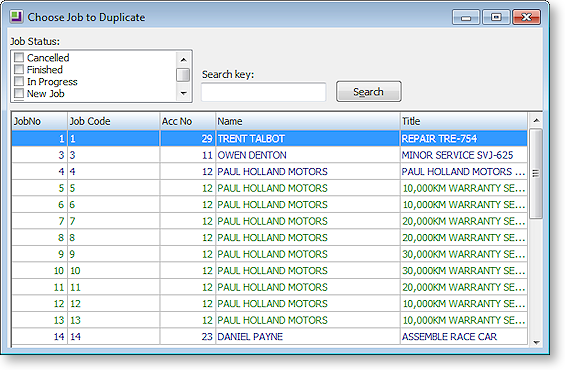Click the Acc No column header

tap(188, 121)
